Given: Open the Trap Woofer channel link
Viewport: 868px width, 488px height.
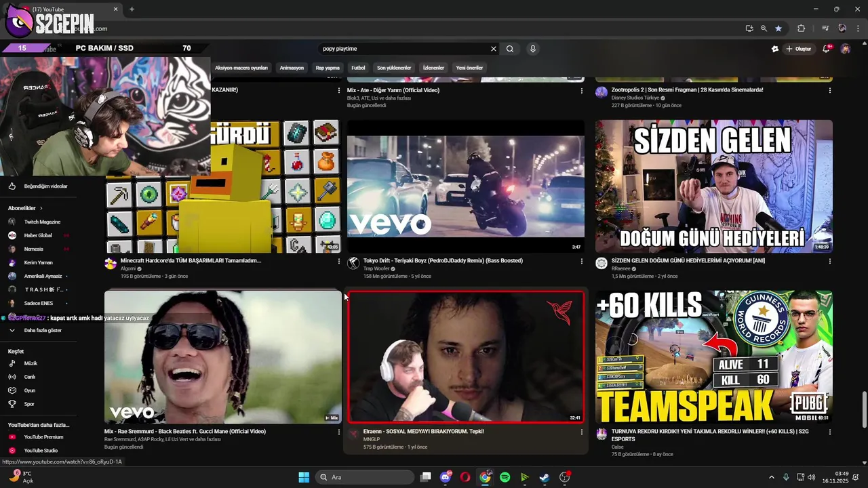Looking at the screenshot, I should point(376,269).
